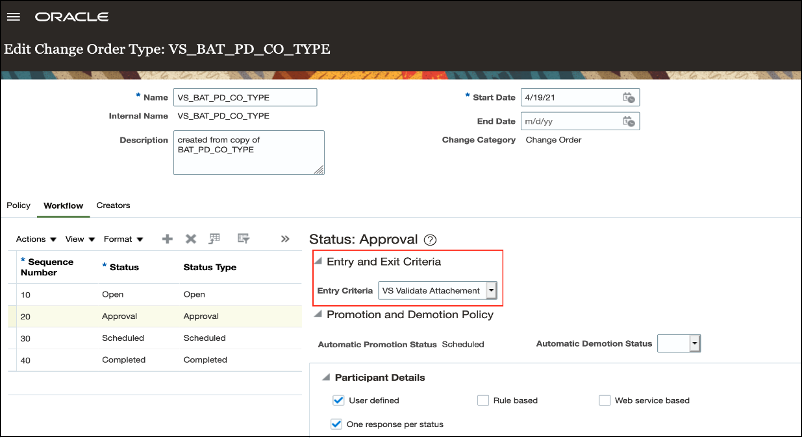Select the Approval status row
The height and width of the screenshot is (438, 802).
point(155,316)
